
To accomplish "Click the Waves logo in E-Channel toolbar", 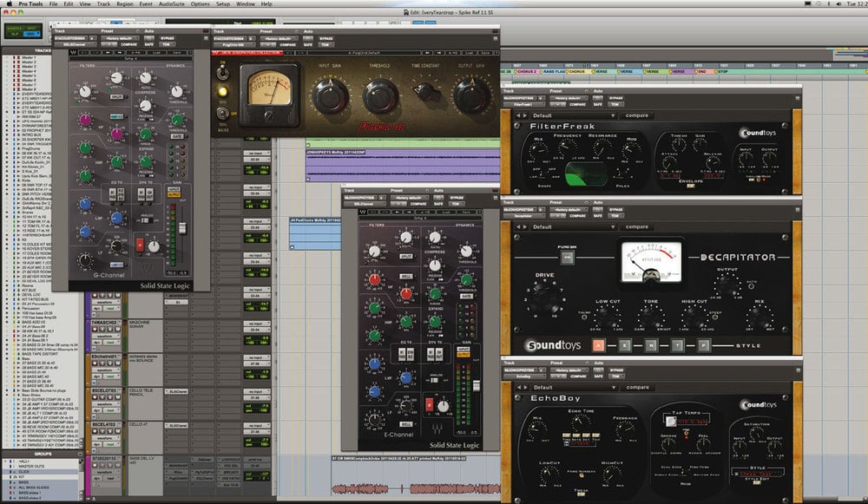I will [x=363, y=212].
